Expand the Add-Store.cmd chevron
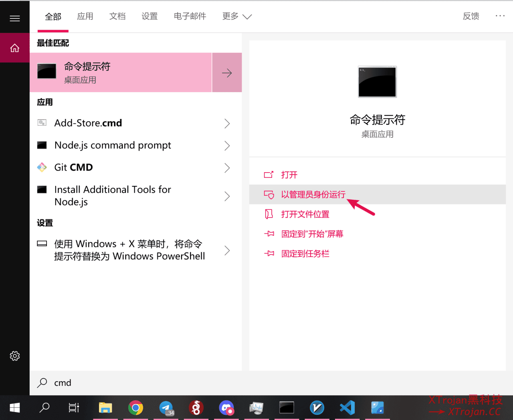Image resolution: width=513 pixels, height=420 pixels. [x=227, y=123]
